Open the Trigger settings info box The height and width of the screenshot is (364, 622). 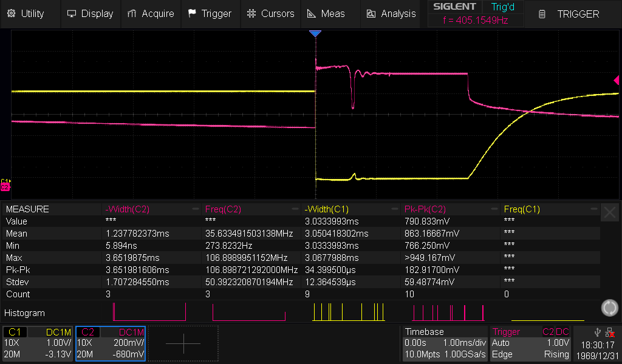(x=531, y=343)
